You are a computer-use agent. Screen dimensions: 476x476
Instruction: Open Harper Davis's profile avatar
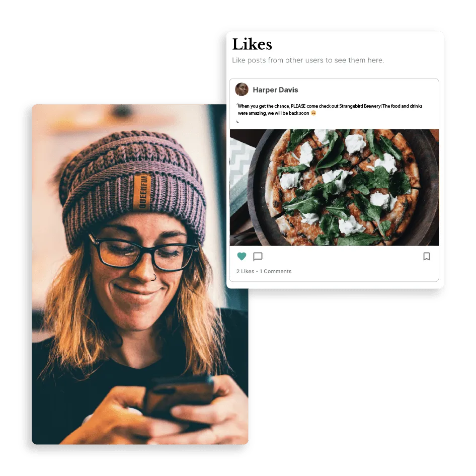242,89
